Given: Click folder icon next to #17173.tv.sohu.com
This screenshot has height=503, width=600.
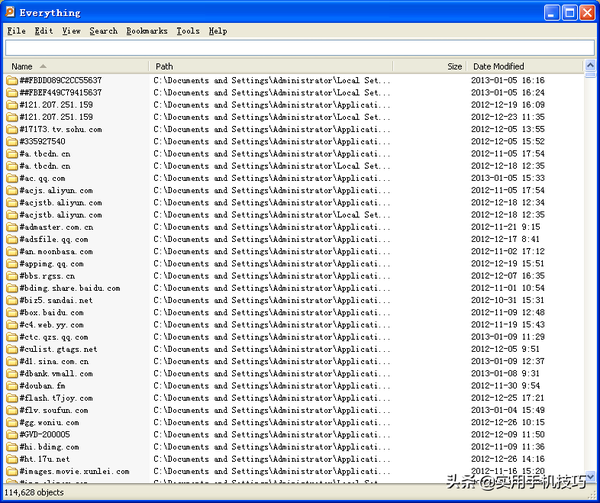Looking at the screenshot, I should pos(12,129).
